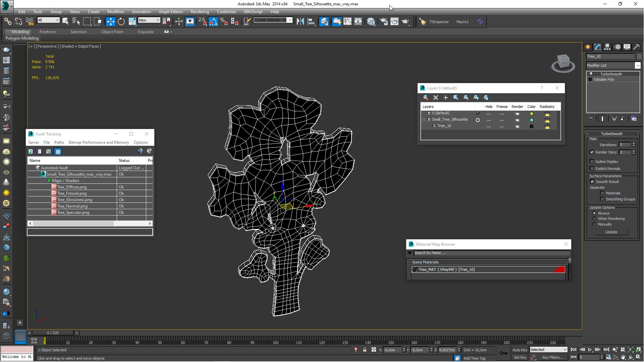This screenshot has width=644, height=362.
Task: Click the Set Key button
Action: pos(520,358)
